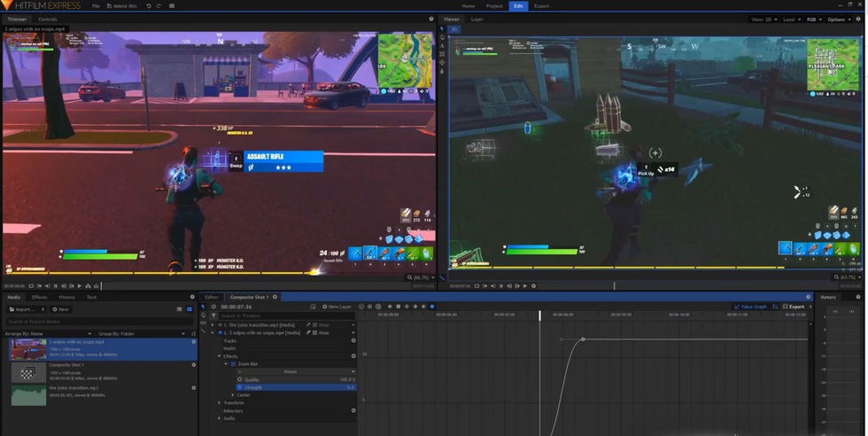Click the Undo arrow in the top bar
The image size is (868, 436).
coord(149,6)
